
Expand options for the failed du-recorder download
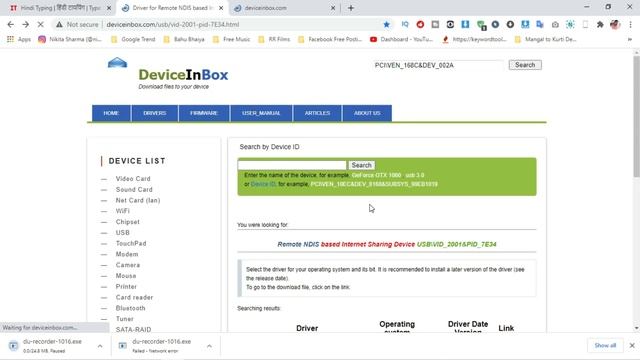(x=209, y=346)
